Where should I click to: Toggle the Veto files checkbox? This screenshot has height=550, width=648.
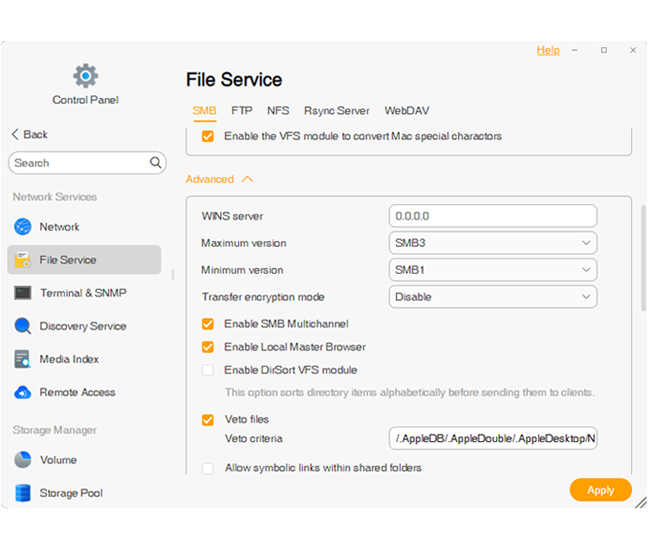tap(208, 420)
